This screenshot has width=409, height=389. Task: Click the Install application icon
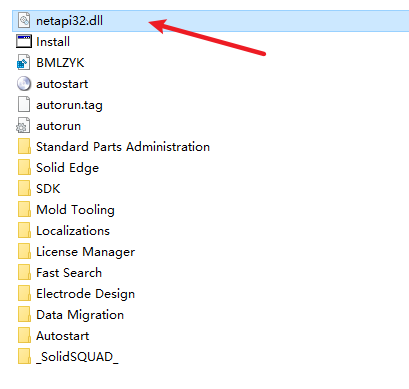(24, 41)
